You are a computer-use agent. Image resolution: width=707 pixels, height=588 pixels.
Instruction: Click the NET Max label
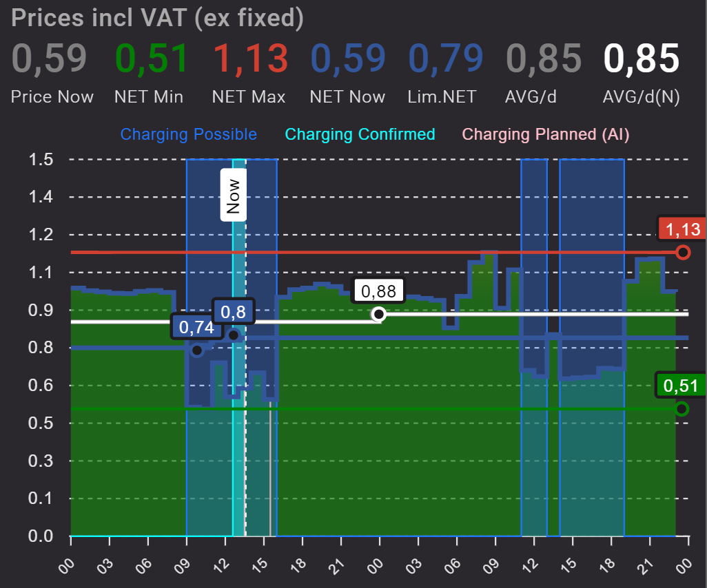[249, 97]
